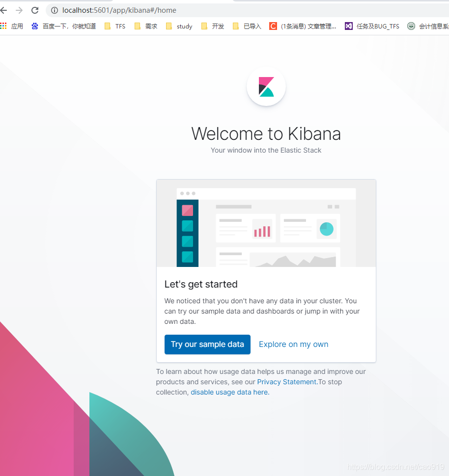Click the Let's get started heading
Viewport: 449px width, 476px height.
pyautogui.click(x=201, y=284)
